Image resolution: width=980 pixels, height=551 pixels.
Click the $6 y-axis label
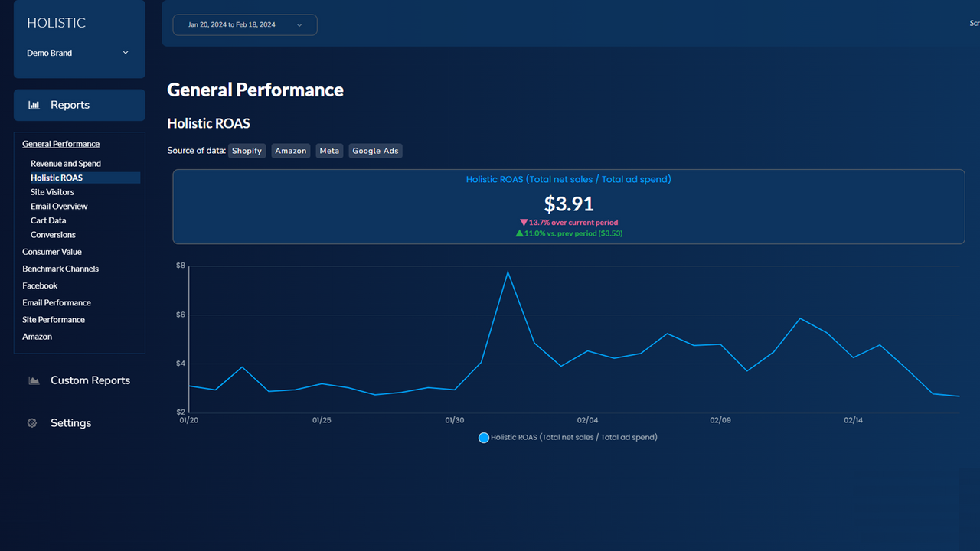181,315
